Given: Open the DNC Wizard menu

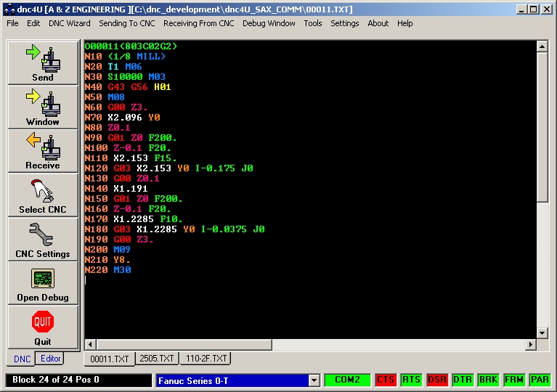Looking at the screenshot, I should pos(70,23).
